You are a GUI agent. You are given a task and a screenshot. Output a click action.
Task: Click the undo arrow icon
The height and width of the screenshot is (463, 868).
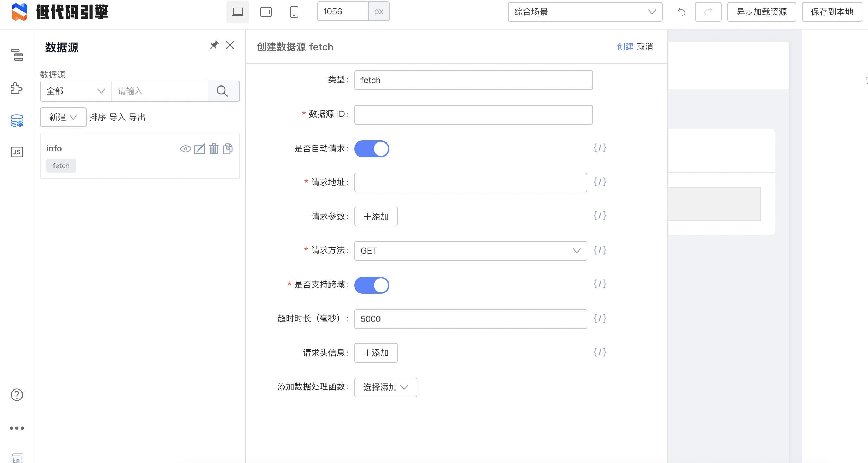click(x=682, y=12)
